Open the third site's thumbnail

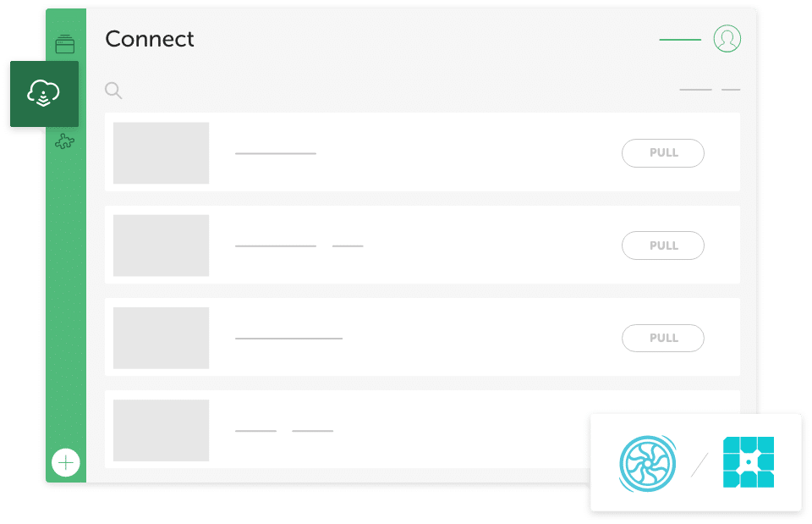[161, 338]
